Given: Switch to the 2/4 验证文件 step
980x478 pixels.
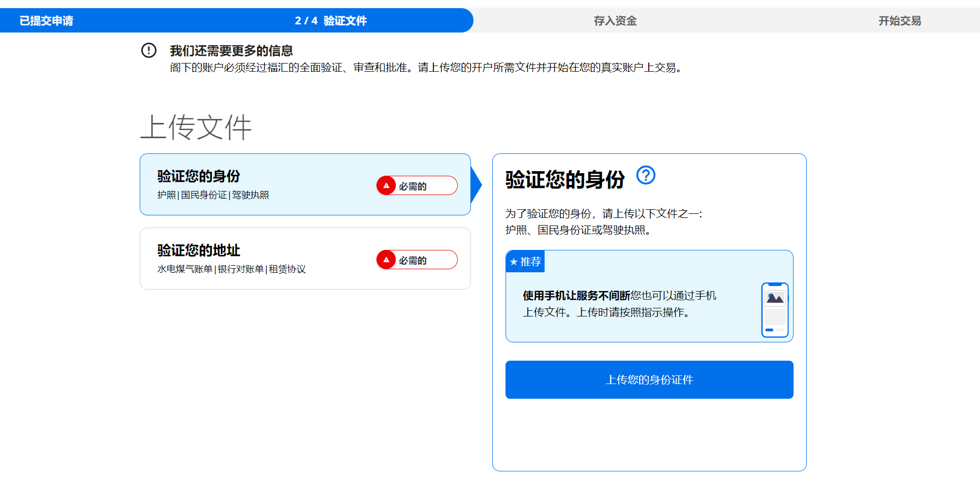Looking at the screenshot, I should pos(331,21).
